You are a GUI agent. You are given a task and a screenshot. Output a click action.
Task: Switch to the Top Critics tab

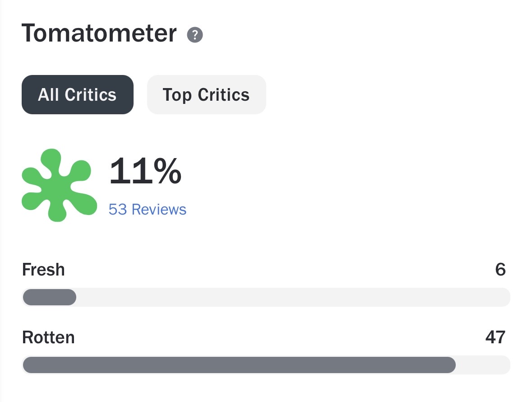[x=206, y=95]
